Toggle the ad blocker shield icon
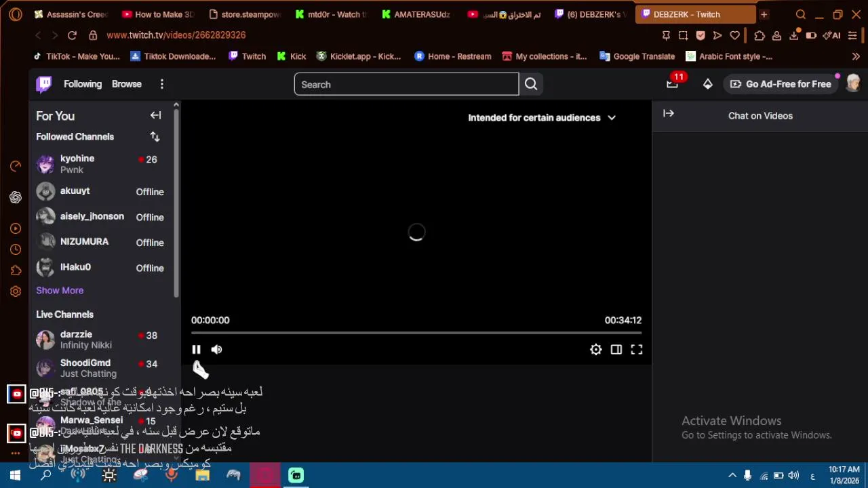868x488 pixels. (x=701, y=35)
